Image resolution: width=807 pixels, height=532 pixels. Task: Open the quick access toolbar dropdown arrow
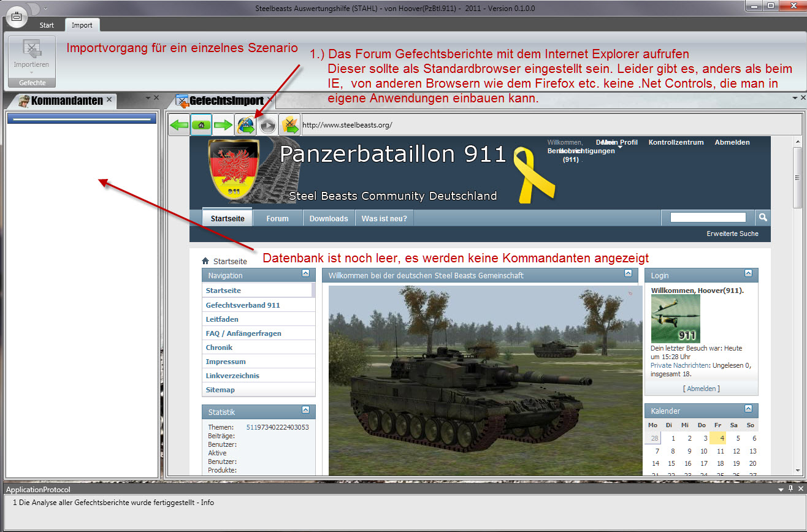pos(45,9)
